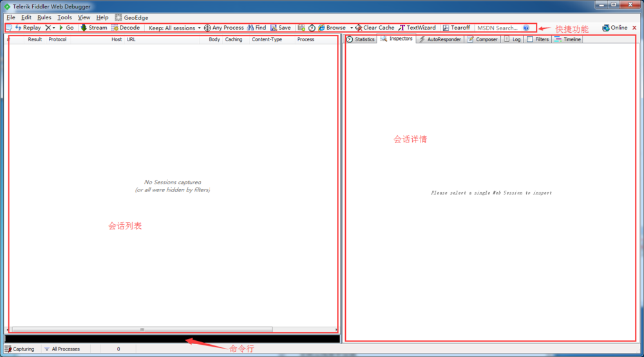Click the timer stopwatch icon
This screenshot has width=644, height=357.
pos(312,28)
